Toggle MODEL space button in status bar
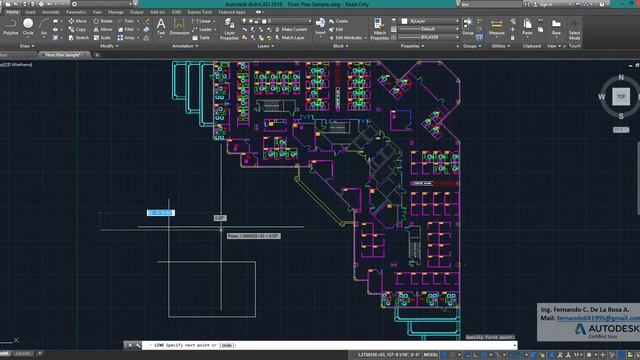640x360 pixels. click(430, 355)
